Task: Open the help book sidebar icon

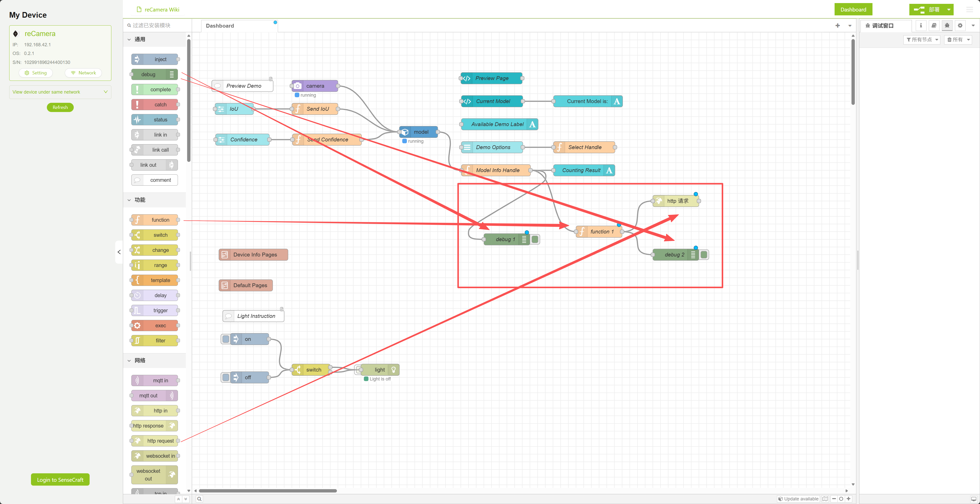Action: pos(934,26)
